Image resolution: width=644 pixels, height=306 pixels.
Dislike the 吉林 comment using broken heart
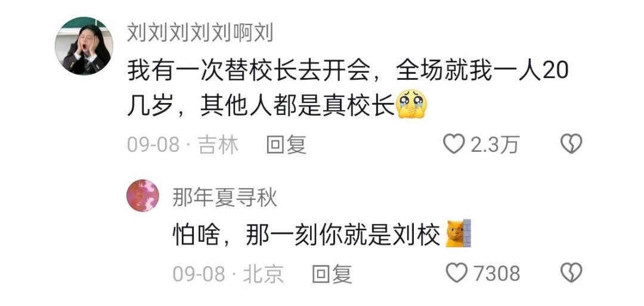(571, 144)
